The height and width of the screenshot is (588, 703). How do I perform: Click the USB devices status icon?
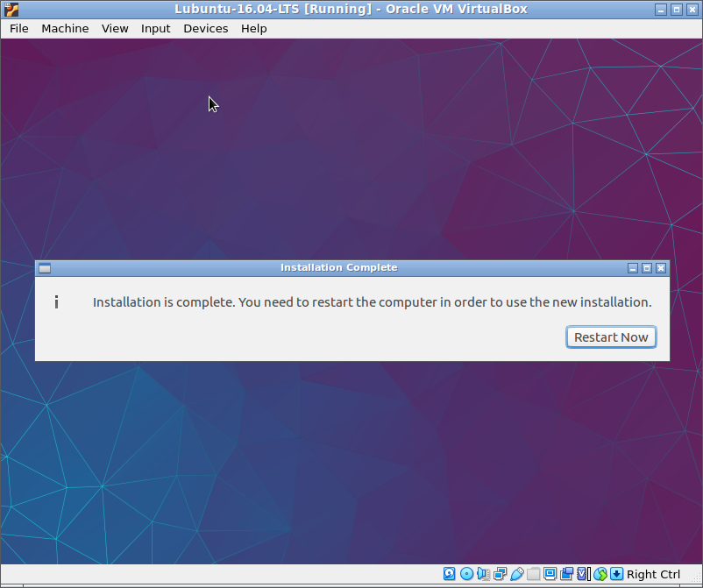pyautogui.click(x=516, y=574)
